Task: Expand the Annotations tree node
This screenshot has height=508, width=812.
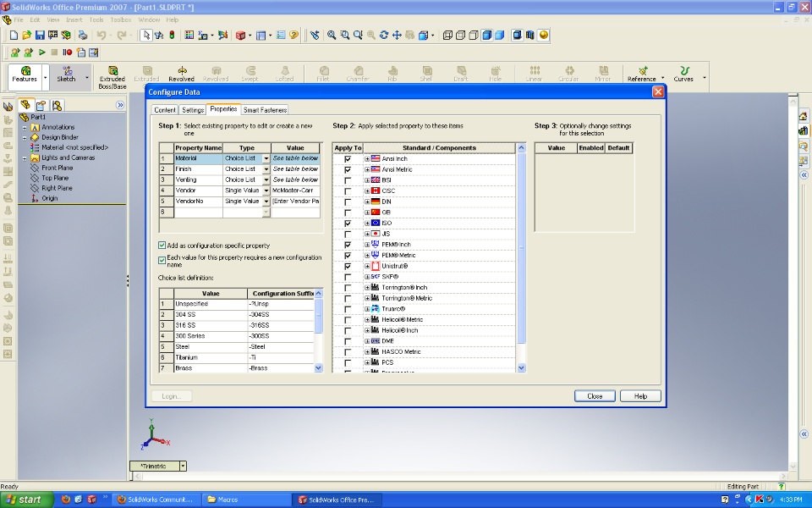Action: tap(25, 128)
